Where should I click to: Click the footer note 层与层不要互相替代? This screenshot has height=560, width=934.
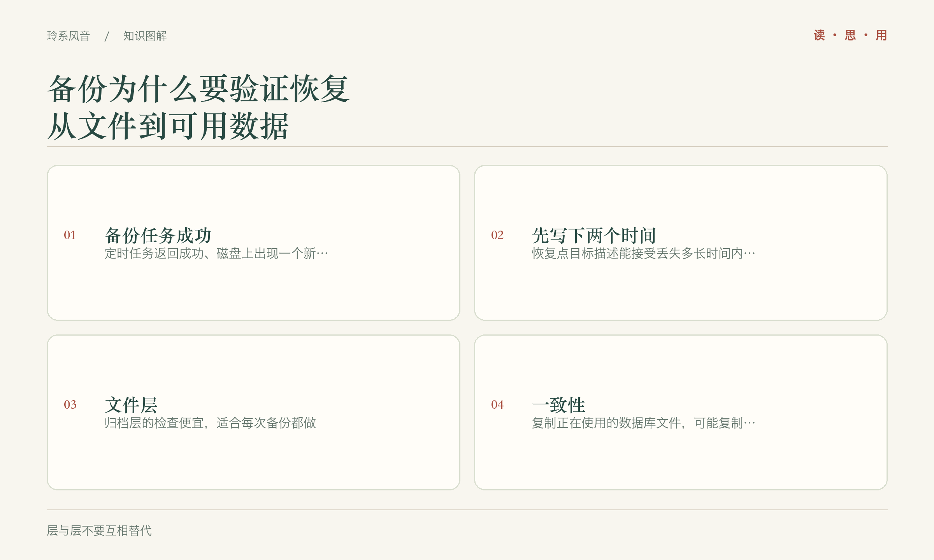[99, 530]
